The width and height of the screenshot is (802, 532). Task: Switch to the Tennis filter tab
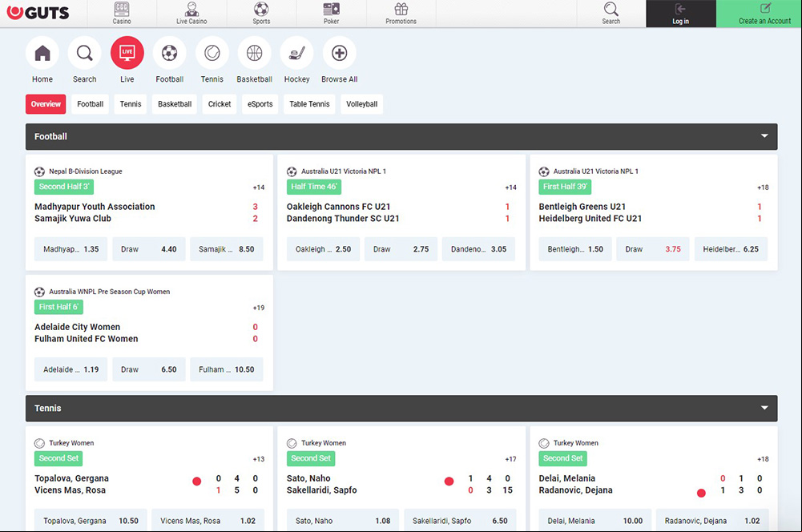click(x=131, y=104)
